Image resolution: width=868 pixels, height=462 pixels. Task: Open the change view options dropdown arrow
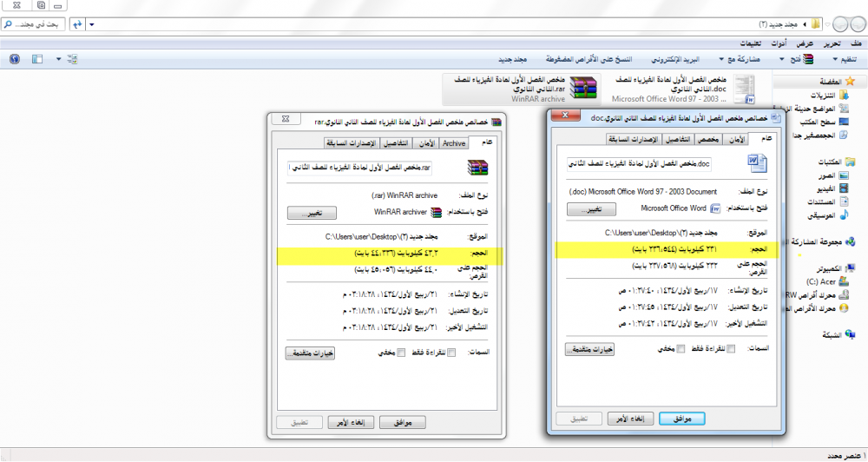(x=59, y=59)
